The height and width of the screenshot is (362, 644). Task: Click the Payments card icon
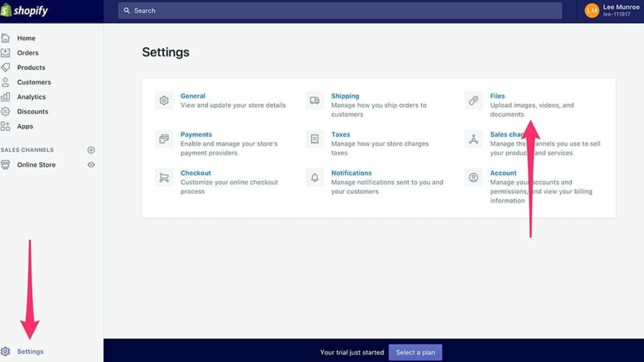click(x=164, y=139)
